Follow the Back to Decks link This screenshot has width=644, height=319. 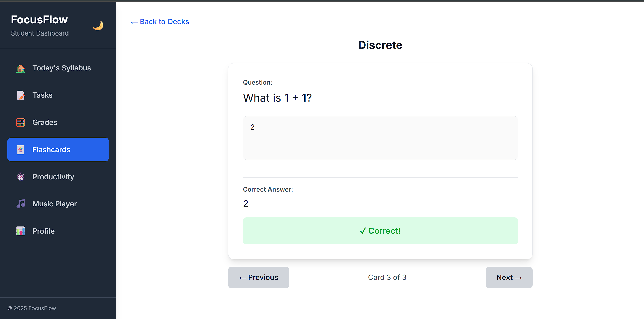tap(160, 22)
